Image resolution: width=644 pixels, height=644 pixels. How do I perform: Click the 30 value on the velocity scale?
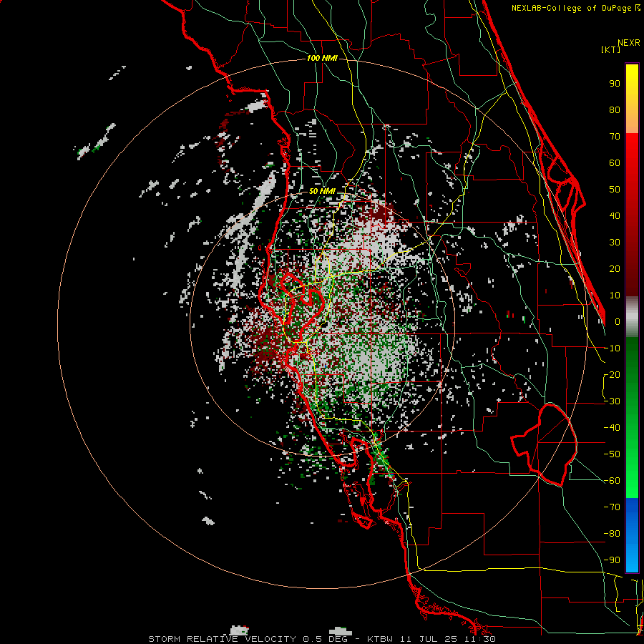pos(615,243)
